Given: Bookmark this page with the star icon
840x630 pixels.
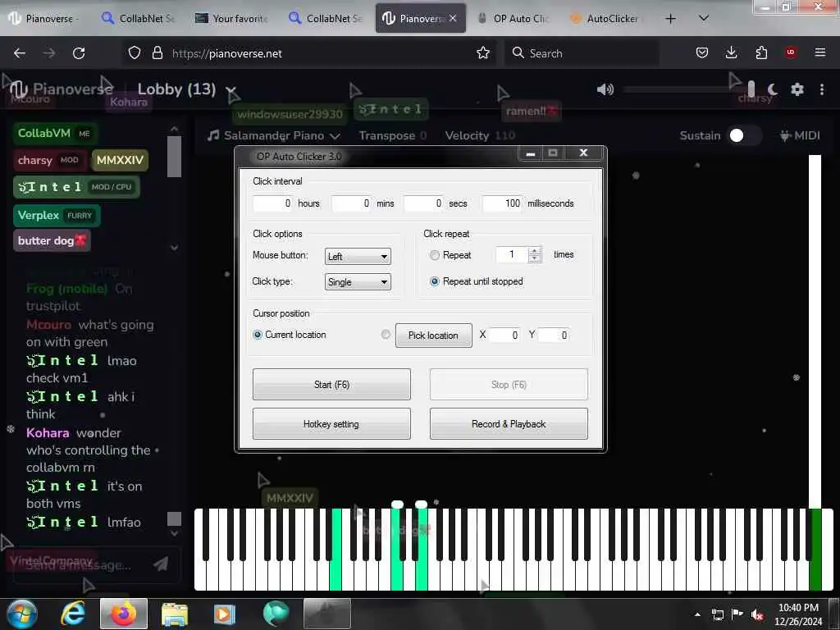Looking at the screenshot, I should tap(483, 53).
